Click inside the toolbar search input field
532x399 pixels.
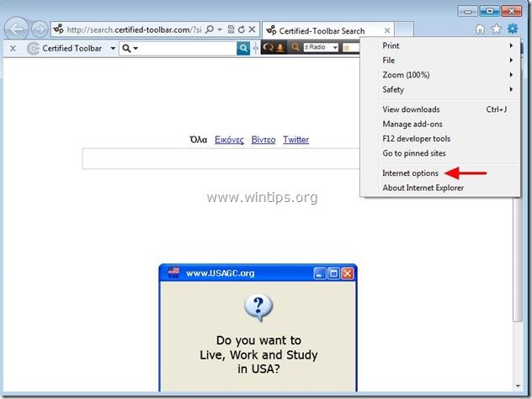click(x=187, y=49)
